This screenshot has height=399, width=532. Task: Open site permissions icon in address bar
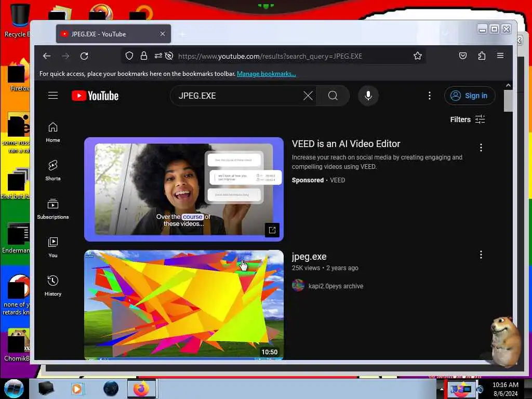[158, 56]
